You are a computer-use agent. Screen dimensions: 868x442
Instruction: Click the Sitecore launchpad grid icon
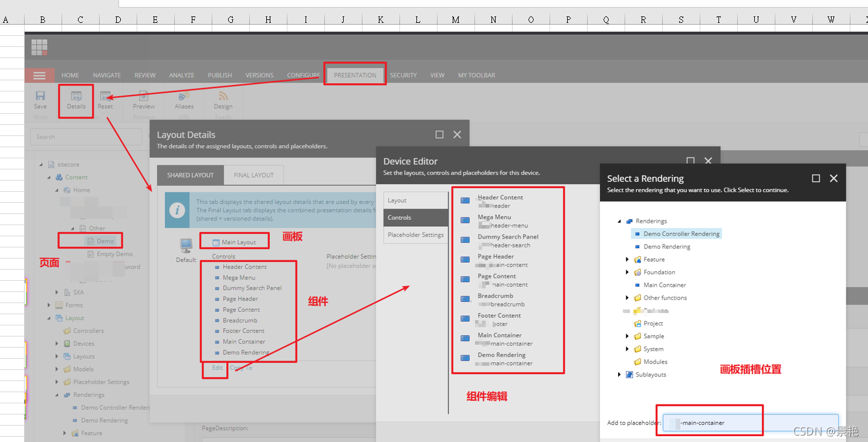[x=39, y=47]
